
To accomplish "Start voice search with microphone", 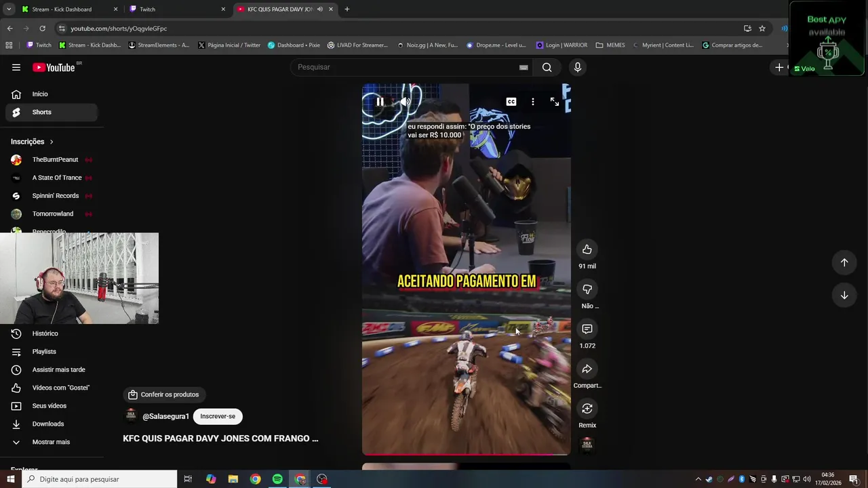I will tap(578, 67).
